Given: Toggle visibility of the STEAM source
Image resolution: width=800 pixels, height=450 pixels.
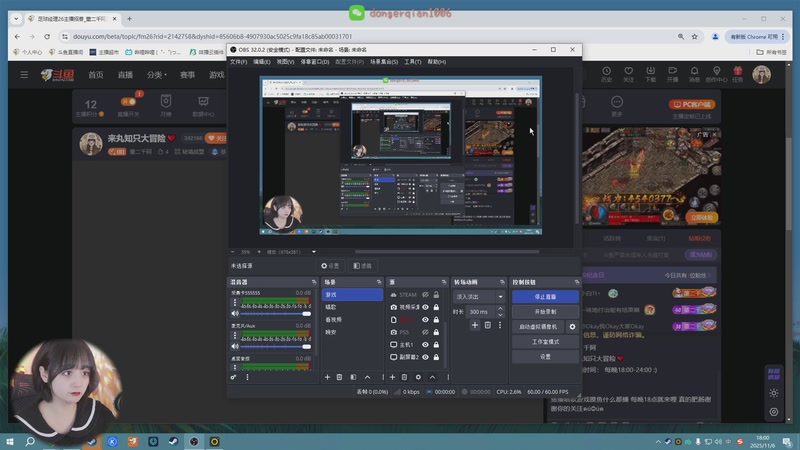Looking at the screenshot, I should coord(425,295).
